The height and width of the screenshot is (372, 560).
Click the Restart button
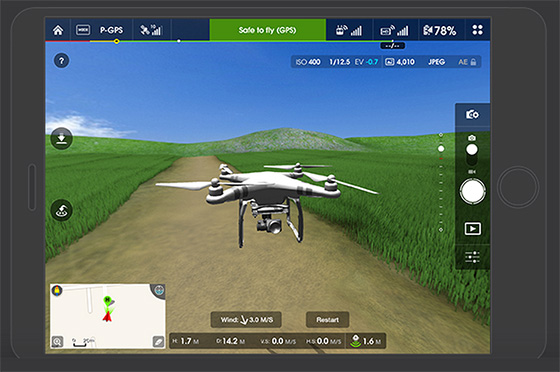tap(328, 320)
